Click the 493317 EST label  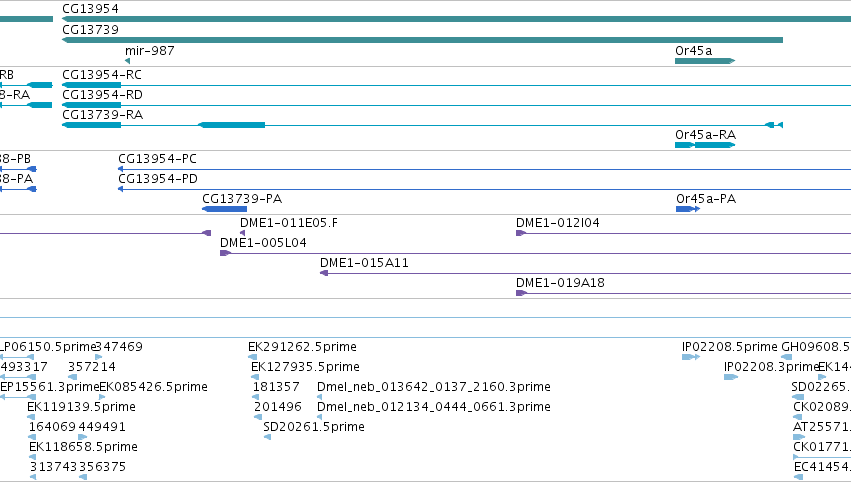[24, 367]
